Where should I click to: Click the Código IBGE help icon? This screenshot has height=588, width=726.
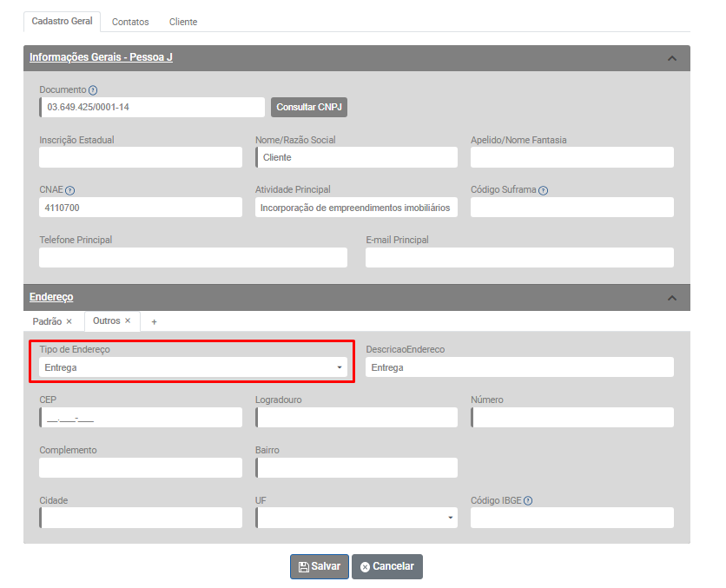point(528,500)
